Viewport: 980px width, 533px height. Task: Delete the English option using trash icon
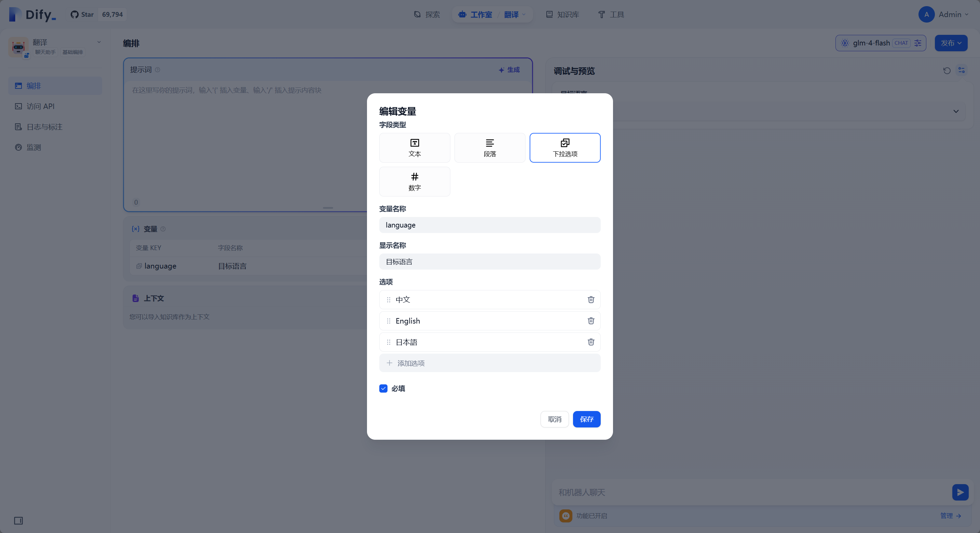pos(590,321)
